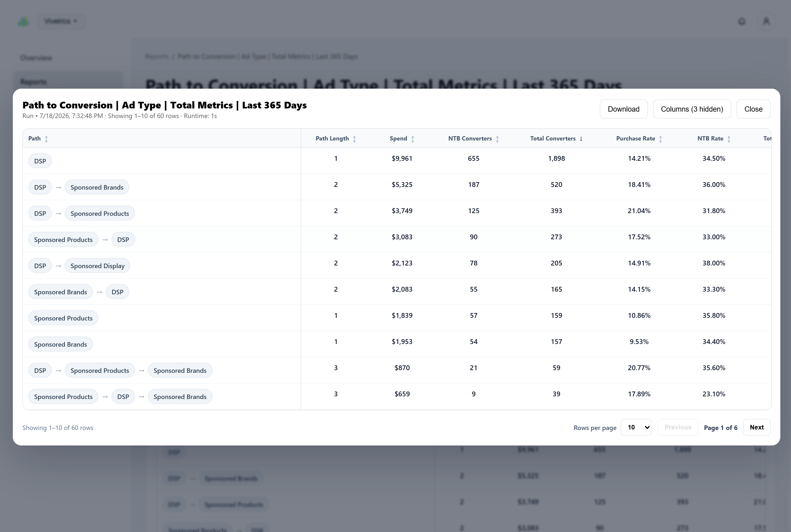Viewport: 791px width, 532px height.
Task: Click the Total Converters header label
Action: click(553, 138)
